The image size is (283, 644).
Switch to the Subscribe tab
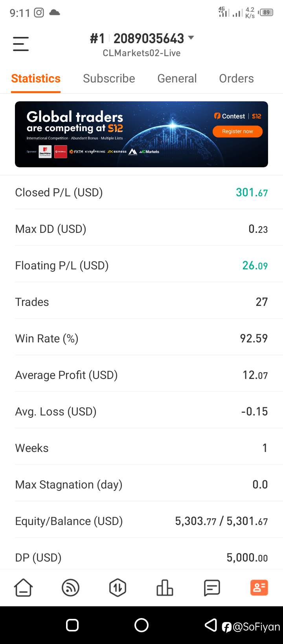click(109, 79)
